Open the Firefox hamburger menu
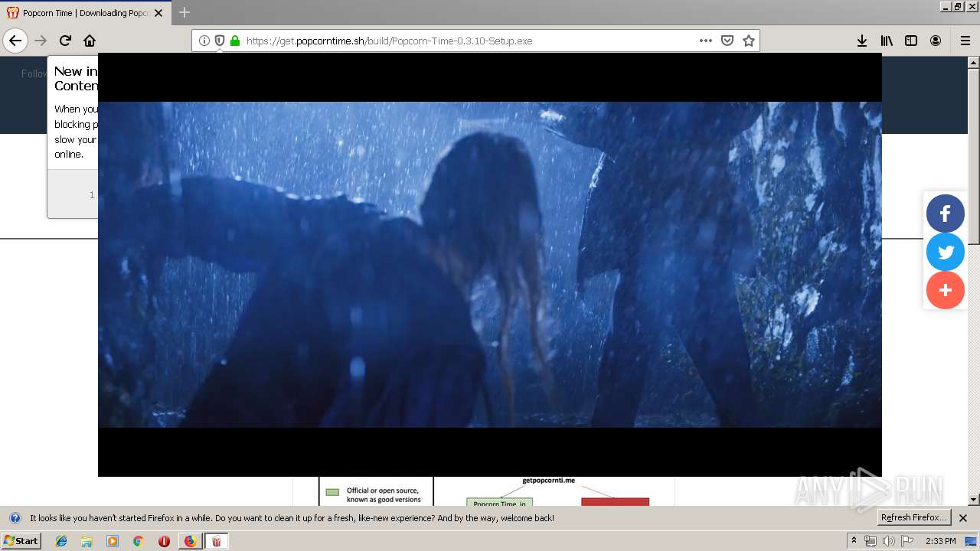The width and height of the screenshot is (980, 551). pyautogui.click(x=965, y=41)
